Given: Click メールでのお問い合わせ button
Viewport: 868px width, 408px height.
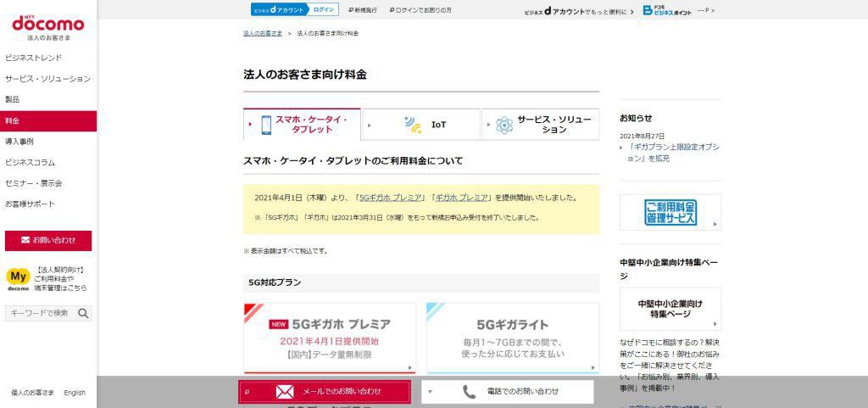Looking at the screenshot, I should [x=325, y=391].
